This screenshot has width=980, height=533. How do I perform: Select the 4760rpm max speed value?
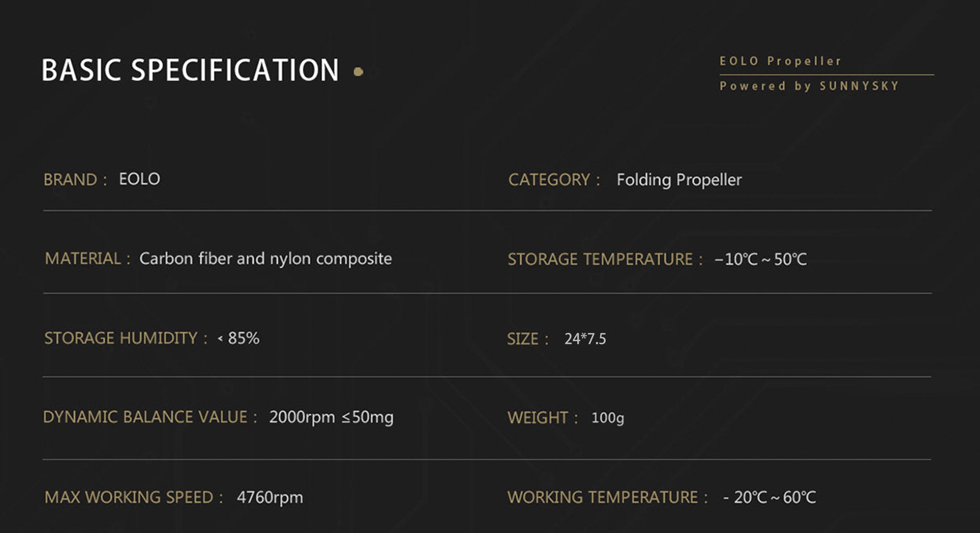point(270,497)
